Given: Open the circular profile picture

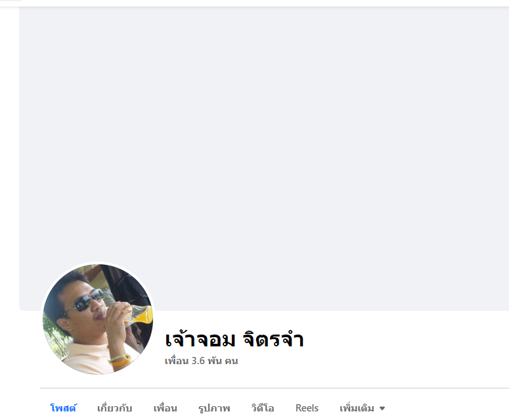Looking at the screenshot, I should (x=98, y=319).
